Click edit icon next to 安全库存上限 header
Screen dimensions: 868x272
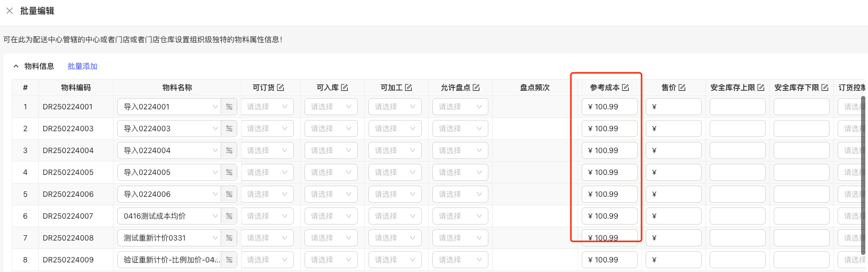click(x=761, y=87)
